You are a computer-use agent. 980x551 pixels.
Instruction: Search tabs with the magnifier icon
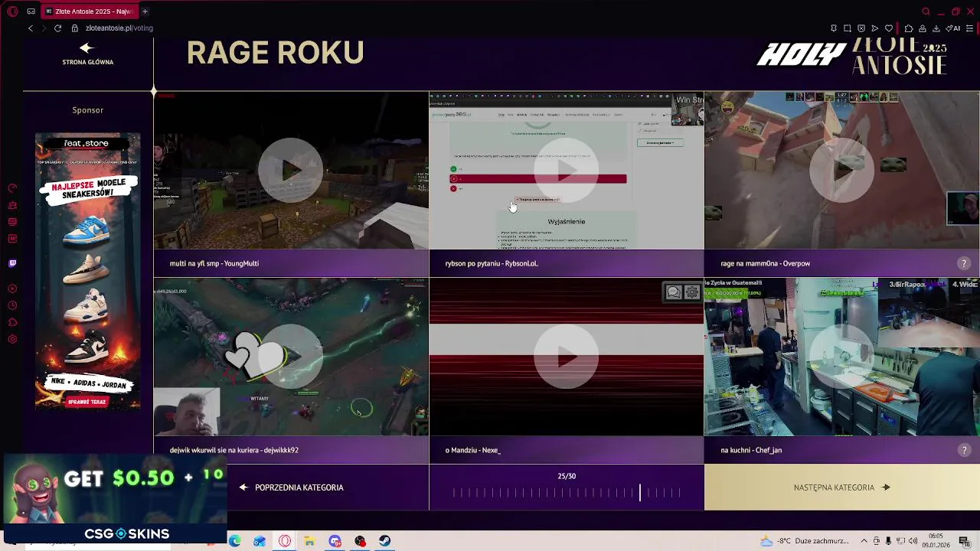coord(926,11)
